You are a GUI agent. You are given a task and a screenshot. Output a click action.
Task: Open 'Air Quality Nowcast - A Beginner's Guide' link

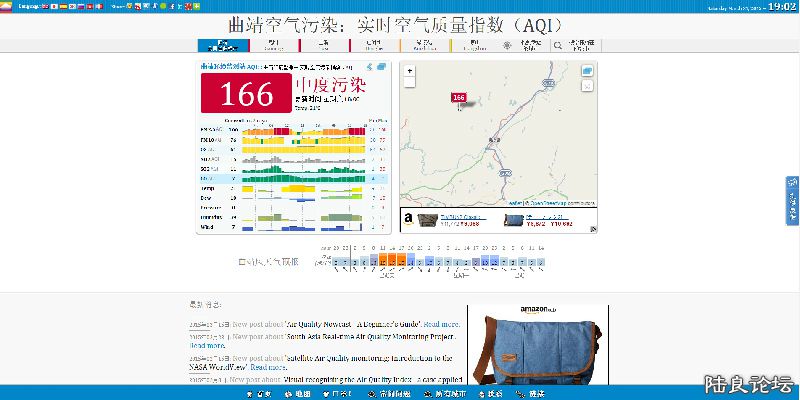coord(353,324)
